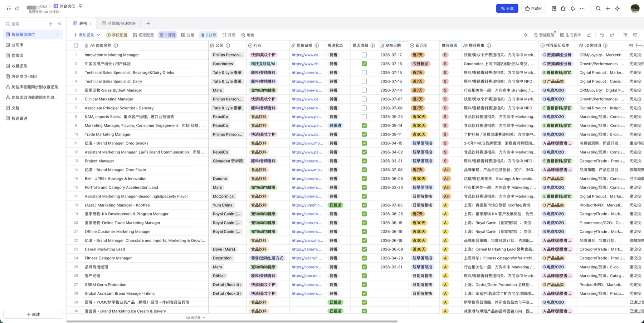
Task: Open the 推荐简历版本 column header menu
Action: (x=558, y=45)
